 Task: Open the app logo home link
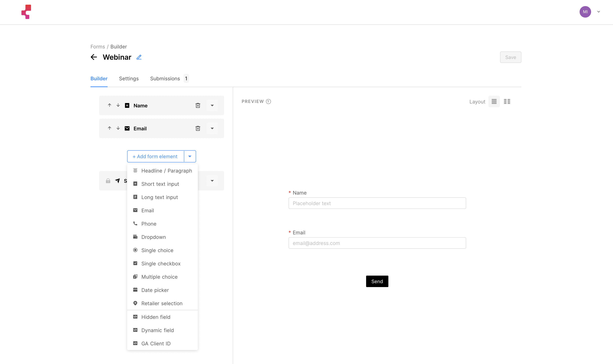(x=26, y=12)
